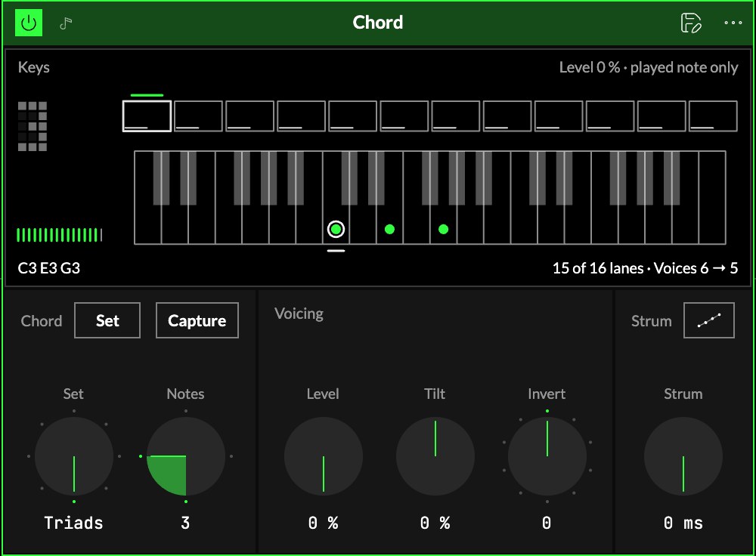Open the preset save icon
The width and height of the screenshot is (756, 556).
[x=690, y=23]
